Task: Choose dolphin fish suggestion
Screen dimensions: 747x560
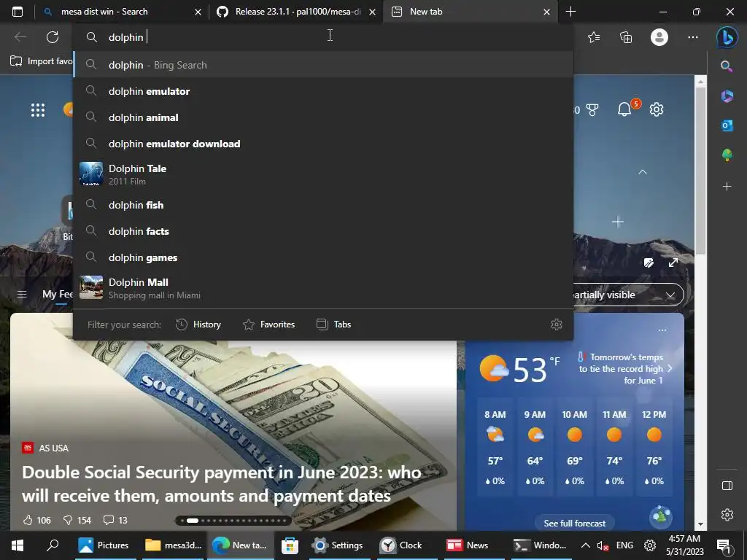Action: 323,205
